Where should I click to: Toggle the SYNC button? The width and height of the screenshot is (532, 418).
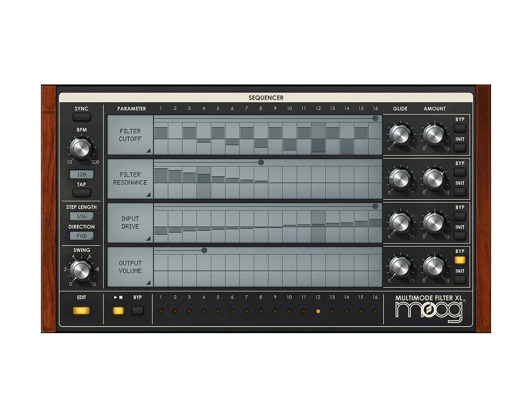click(82, 117)
